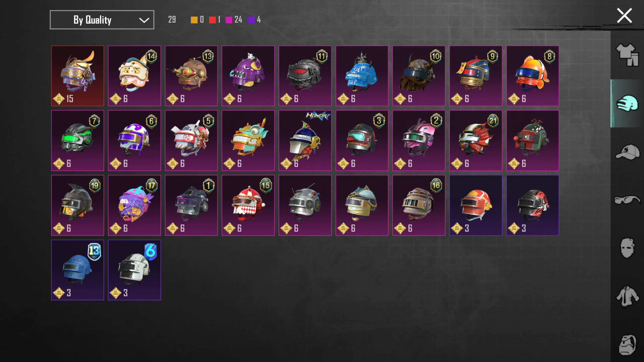Open the backpack category icon
The width and height of the screenshot is (644, 362).
pyautogui.click(x=627, y=345)
